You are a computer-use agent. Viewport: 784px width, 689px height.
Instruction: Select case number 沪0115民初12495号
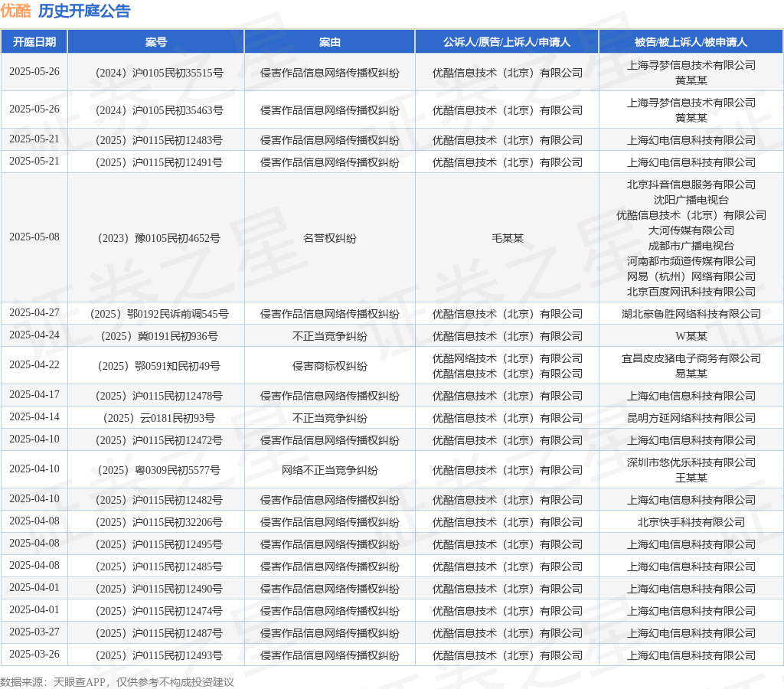[x=159, y=544]
